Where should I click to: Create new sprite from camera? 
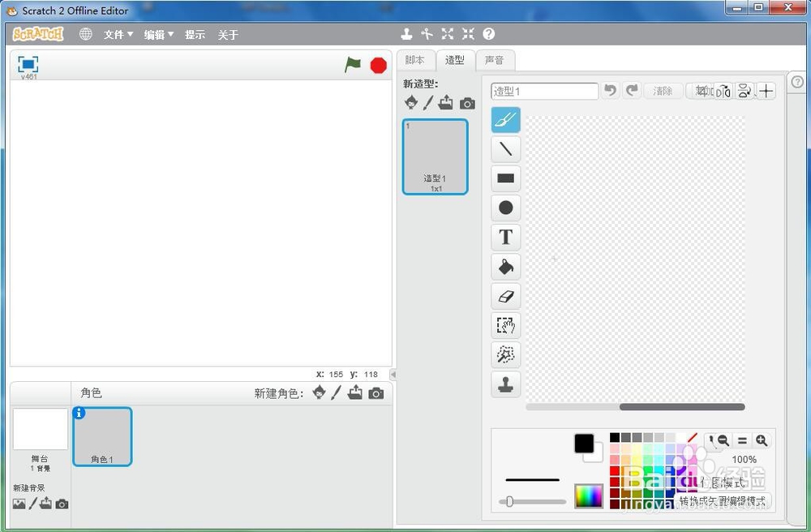376,394
